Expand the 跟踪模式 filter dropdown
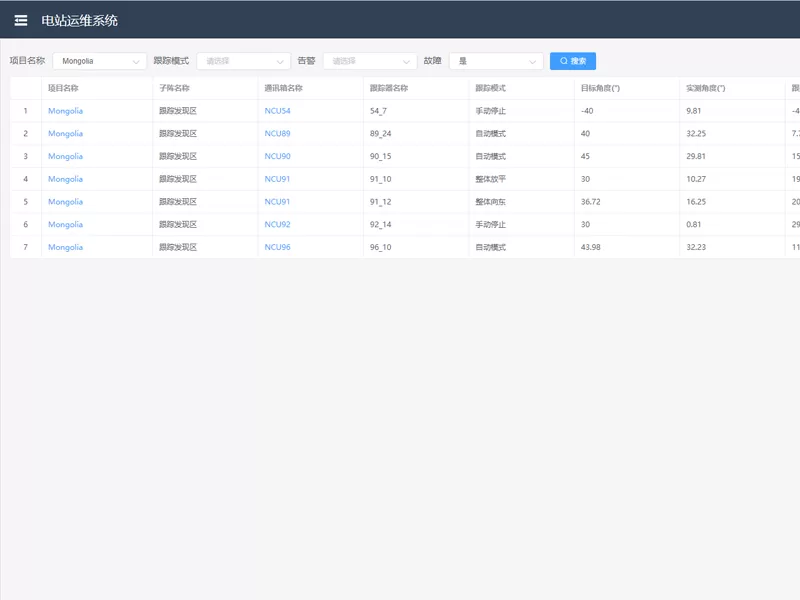The width and height of the screenshot is (800, 600). pyautogui.click(x=243, y=61)
